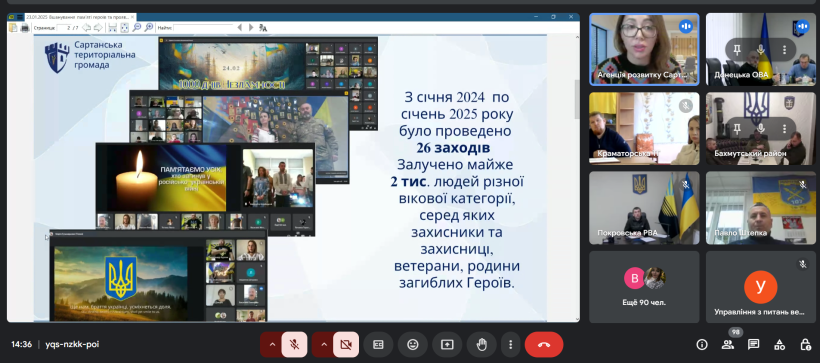Unmute the microphone in Meet controls
Viewport: 820px width, 363px height.
(294, 345)
